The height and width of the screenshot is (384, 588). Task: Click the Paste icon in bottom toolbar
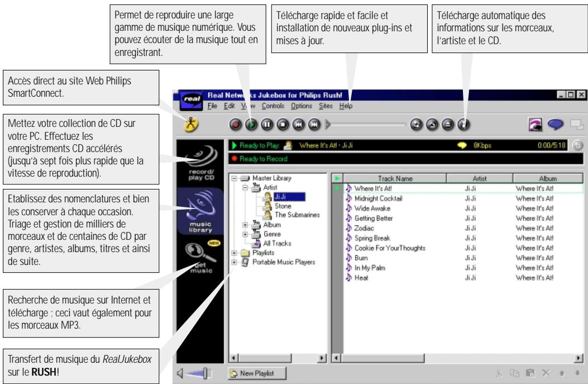coord(530,373)
